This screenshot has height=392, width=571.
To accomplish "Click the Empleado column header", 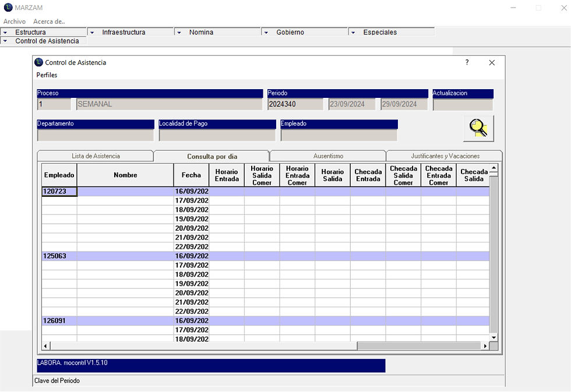I will tap(59, 175).
